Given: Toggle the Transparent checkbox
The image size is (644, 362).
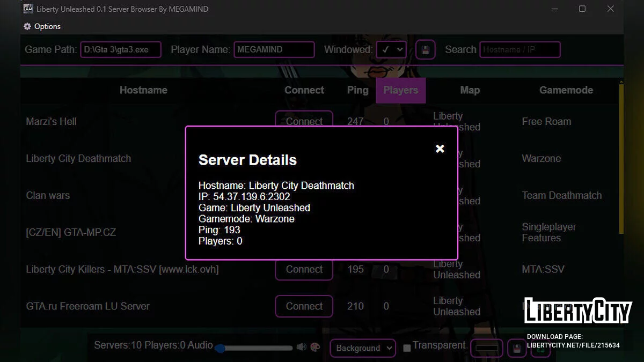Looking at the screenshot, I should pyautogui.click(x=407, y=348).
